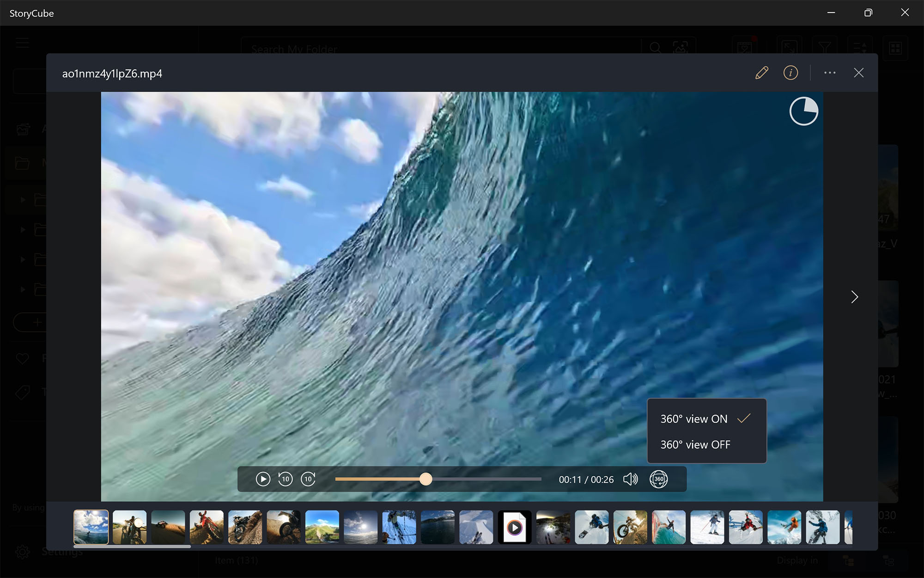Open the three-dot more options menu
924x578 pixels.
pos(830,73)
